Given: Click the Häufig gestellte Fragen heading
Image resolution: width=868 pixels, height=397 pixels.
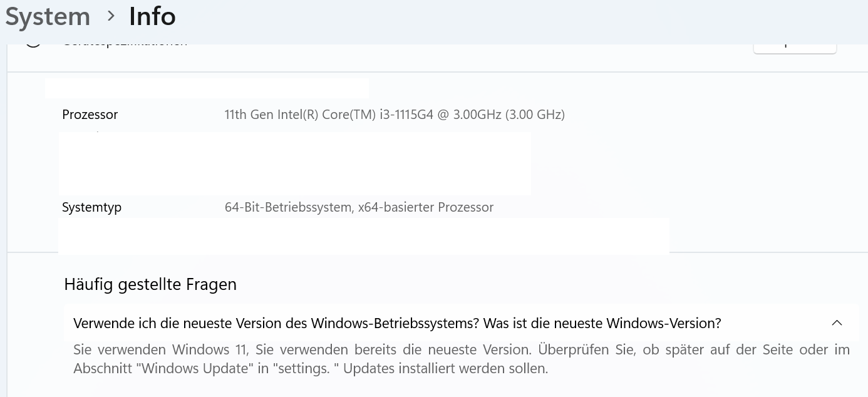Looking at the screenshot, I should pos(150,284).
